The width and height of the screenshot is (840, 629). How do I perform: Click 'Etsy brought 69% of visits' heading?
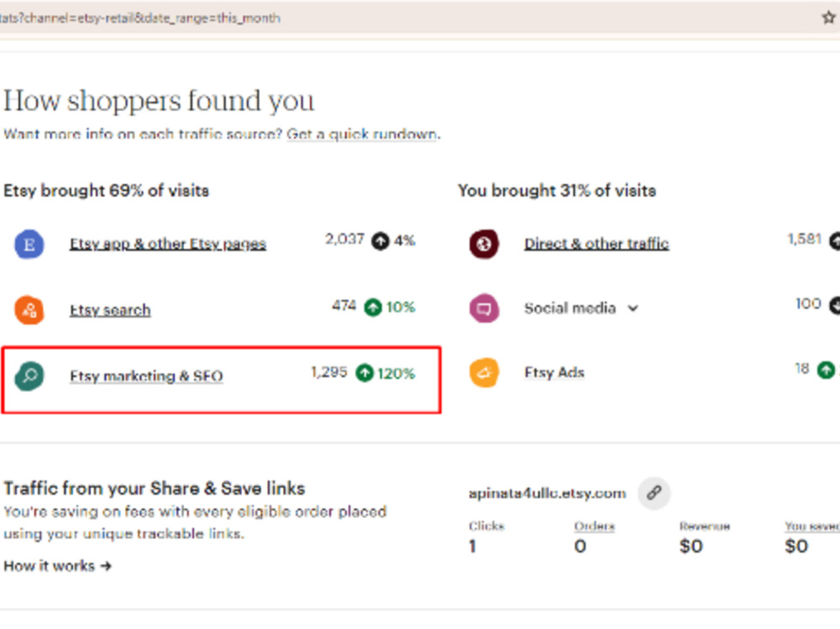click(x=106, y=191)
